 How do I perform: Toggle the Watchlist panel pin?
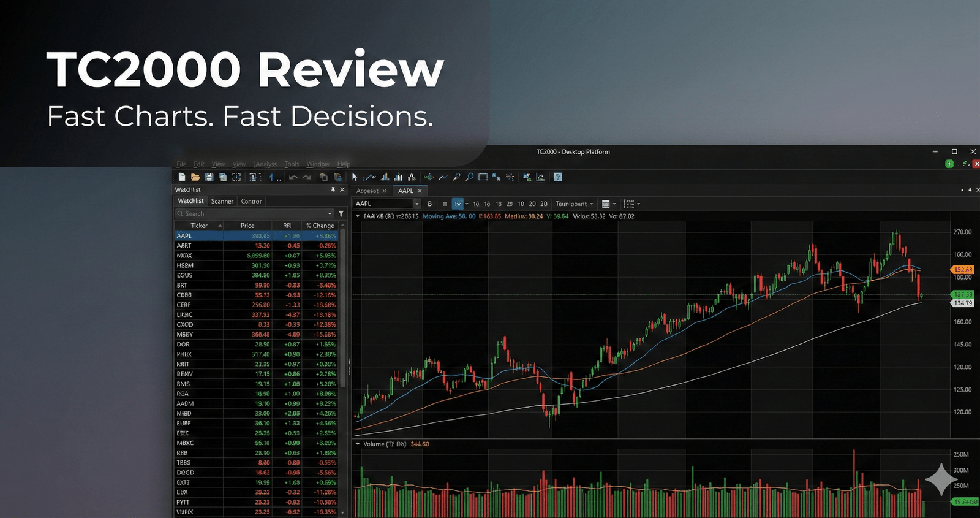coord(333,189)
